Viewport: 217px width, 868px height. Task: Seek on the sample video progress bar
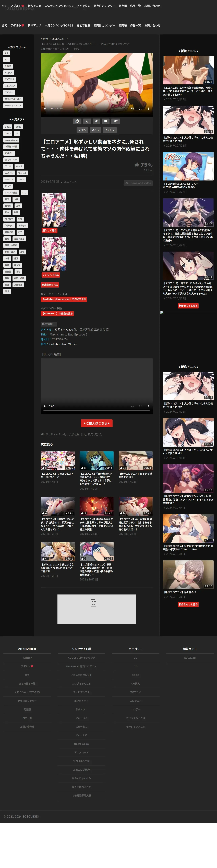click(97, 411)
